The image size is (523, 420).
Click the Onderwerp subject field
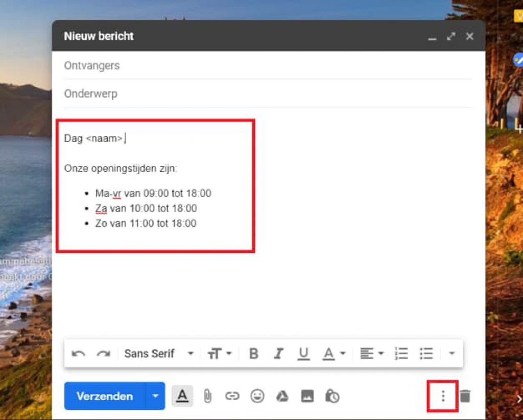269,94
